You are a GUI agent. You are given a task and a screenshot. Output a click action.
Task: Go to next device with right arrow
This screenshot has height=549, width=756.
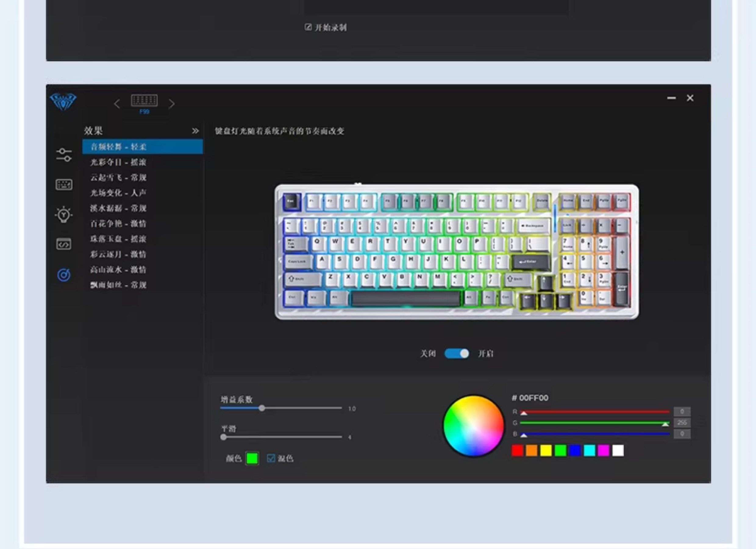click(x=172, y=104)
